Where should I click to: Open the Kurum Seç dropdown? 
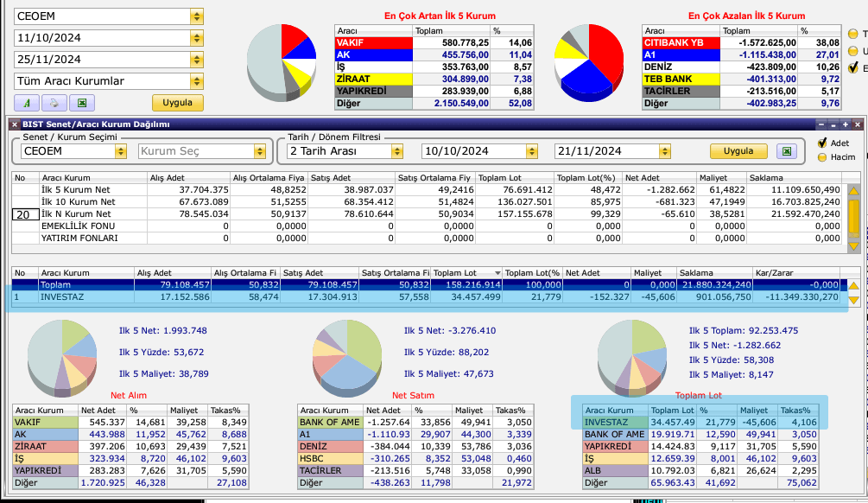pyautogui.click(x=260, y=151)
